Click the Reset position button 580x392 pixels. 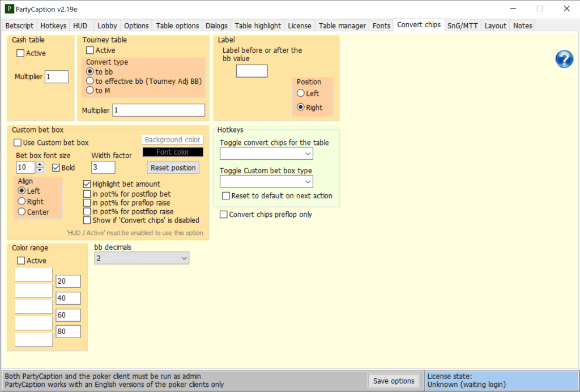pos(173,168)
